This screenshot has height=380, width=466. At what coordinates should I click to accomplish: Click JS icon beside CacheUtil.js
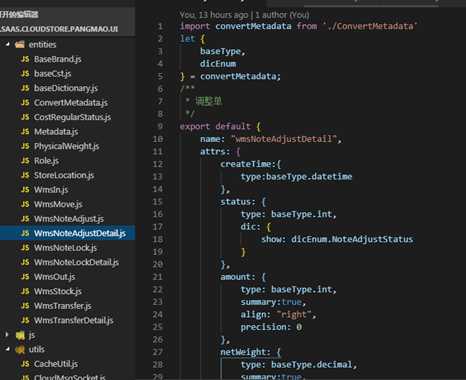point(25,364)
